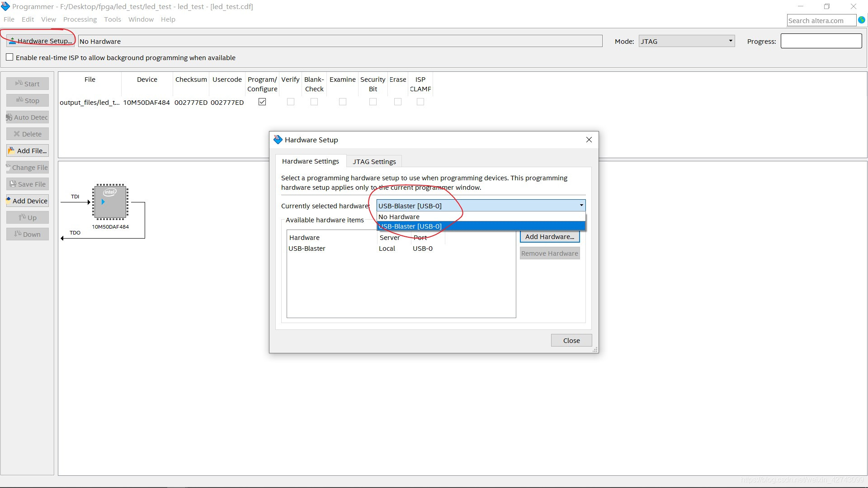868x488 pixels.
Task: Enable real-time ISP checkbox
Action: pyautogui.click(x=9, y=57)
